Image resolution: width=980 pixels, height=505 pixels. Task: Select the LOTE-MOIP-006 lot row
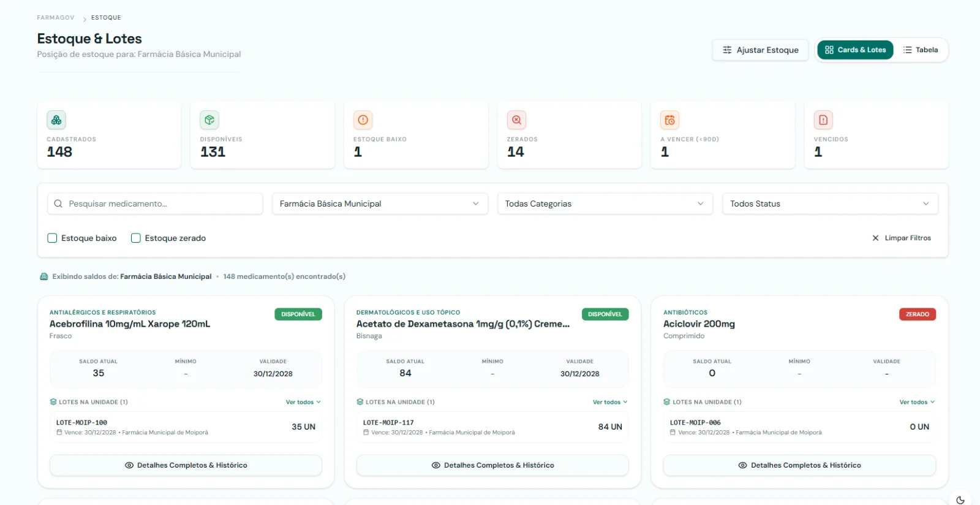click(x=799, y=427)
